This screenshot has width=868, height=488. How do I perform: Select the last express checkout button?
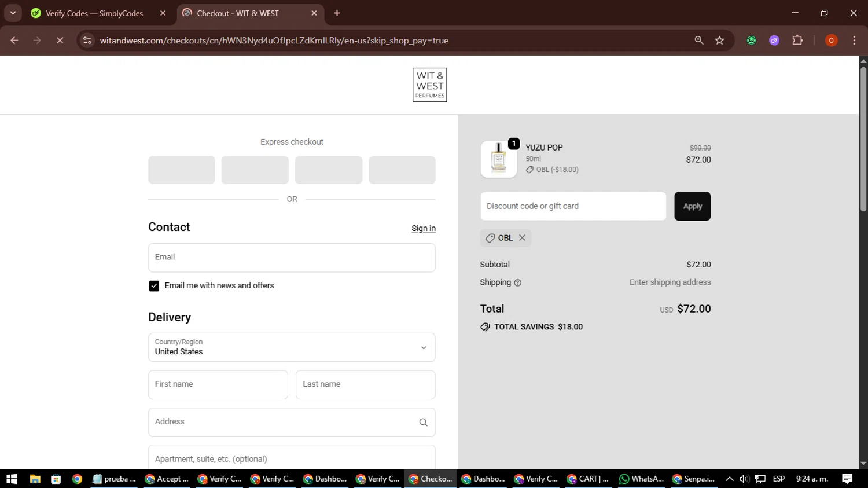click(402, 170)
